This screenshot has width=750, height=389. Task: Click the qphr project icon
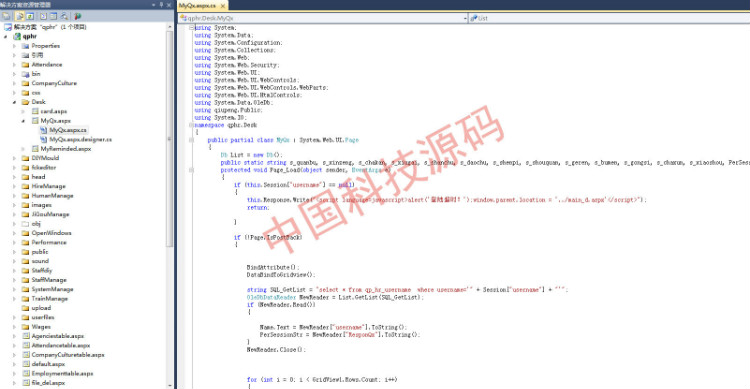point(17,36)
